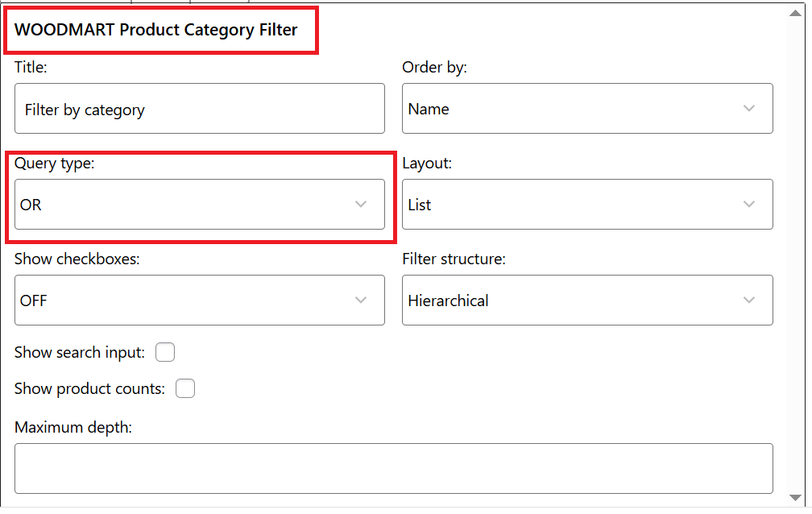The width and height of the screenshot is (812, 514).
Task: Click the scrollbar down arrow
Action: pos(795,497)
